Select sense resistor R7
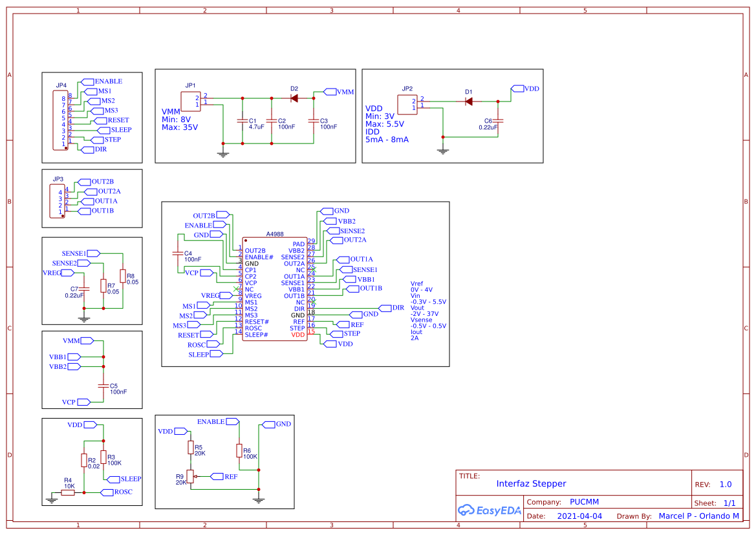This screenshot has height=535, width=756. coord(103,286)
